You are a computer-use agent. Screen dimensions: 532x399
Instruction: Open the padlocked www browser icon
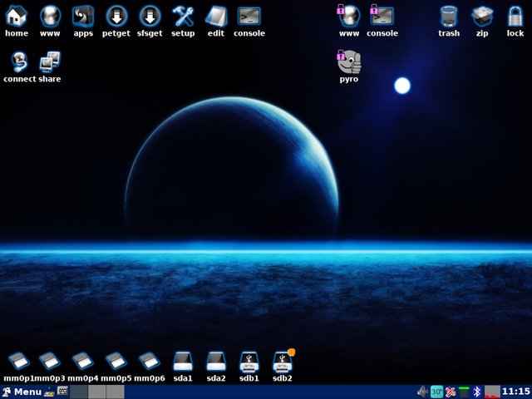[x=349, y=16]
